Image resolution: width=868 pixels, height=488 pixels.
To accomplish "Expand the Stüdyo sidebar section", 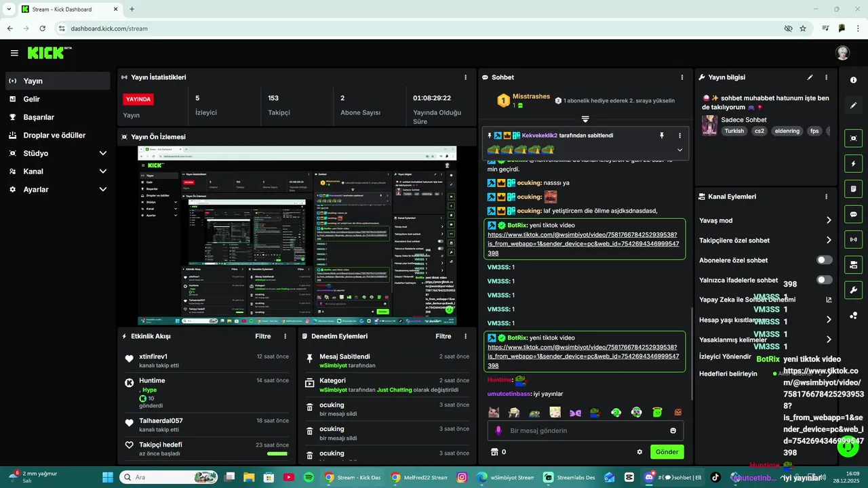I will point(103,153).
